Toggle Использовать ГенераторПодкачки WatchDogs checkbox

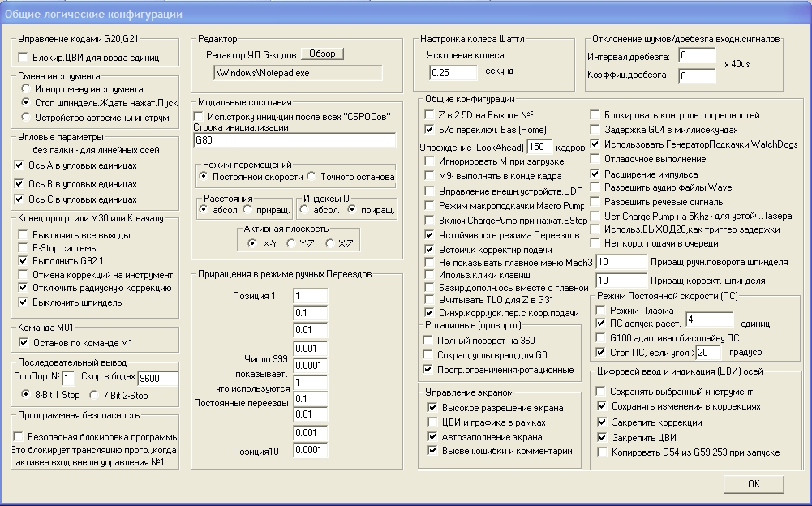pos(595,144)
